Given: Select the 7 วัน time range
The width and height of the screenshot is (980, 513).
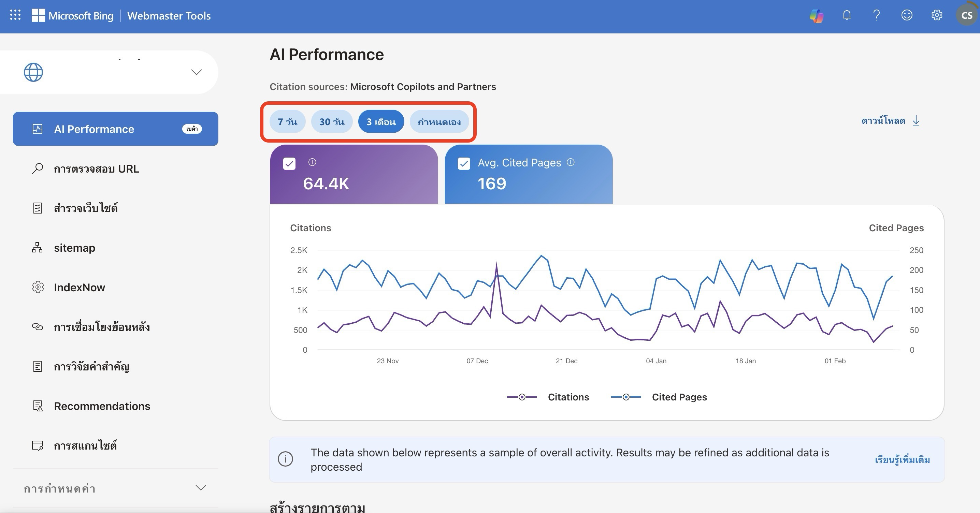Looking at the screenshot, I should 287,122.
